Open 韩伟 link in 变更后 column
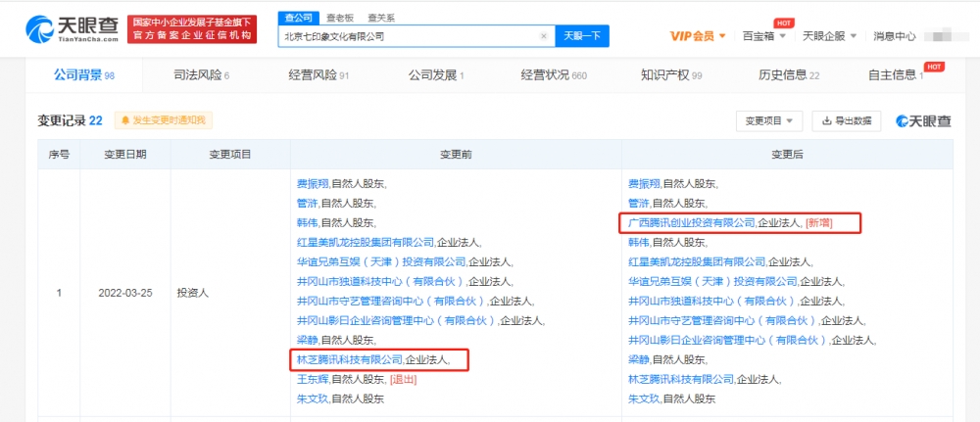The width and height of the screenshot is (980, 422). [x=639, y=242]
